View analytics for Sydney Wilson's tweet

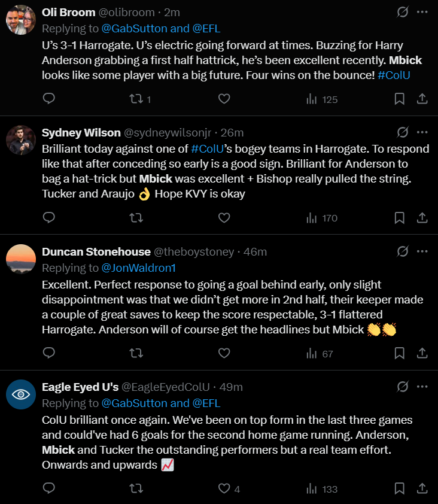[322, 218]
